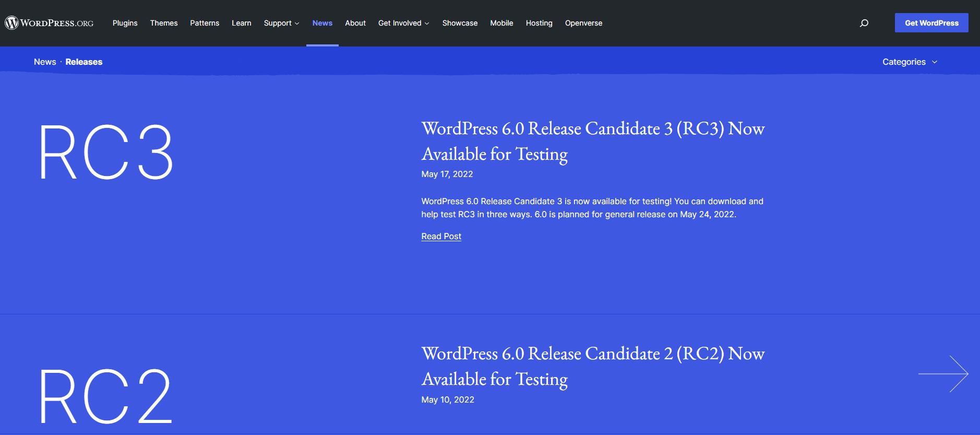Image resolution: width=980 pixels, height=435 pixels.
Task: Click the Get WordPress button
Action: click(x=931, y=23)
